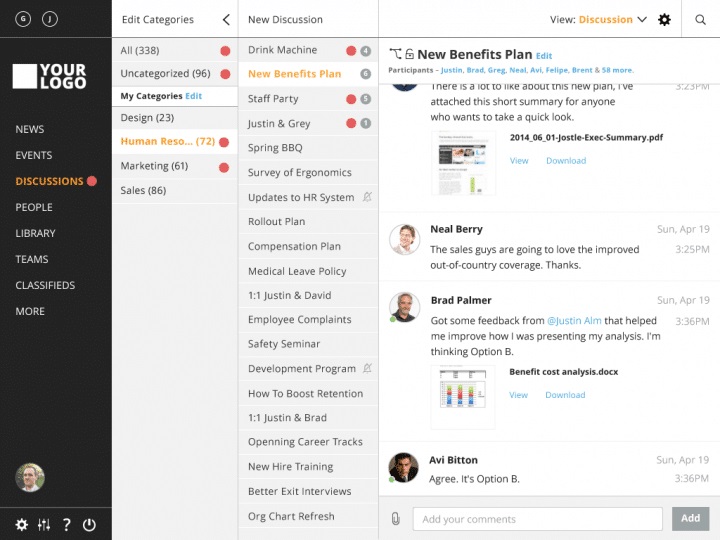Screen dimensions: 720x540
Task: Open the Library section
Action: (x=35, y=233)
